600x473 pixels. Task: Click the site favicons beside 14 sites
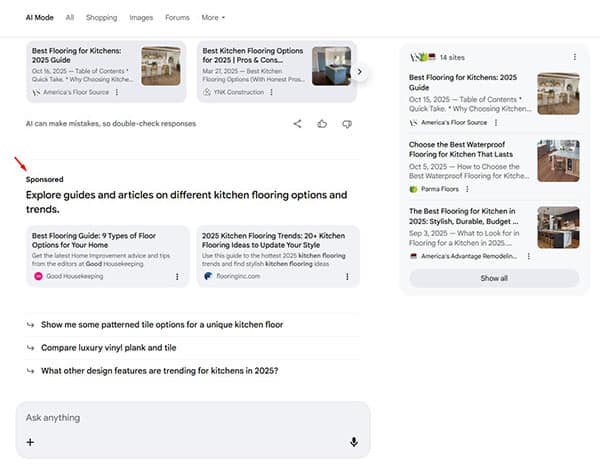click(x=422, y=57)
